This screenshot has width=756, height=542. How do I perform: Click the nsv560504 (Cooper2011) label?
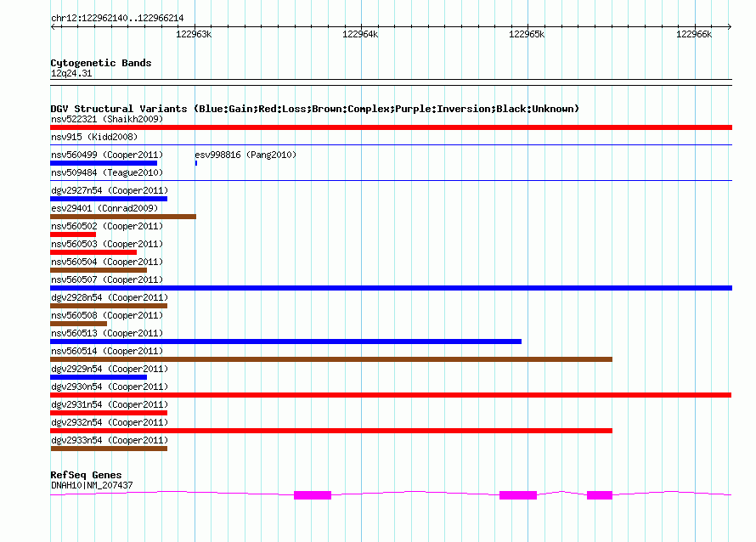[x=107, y=262]
